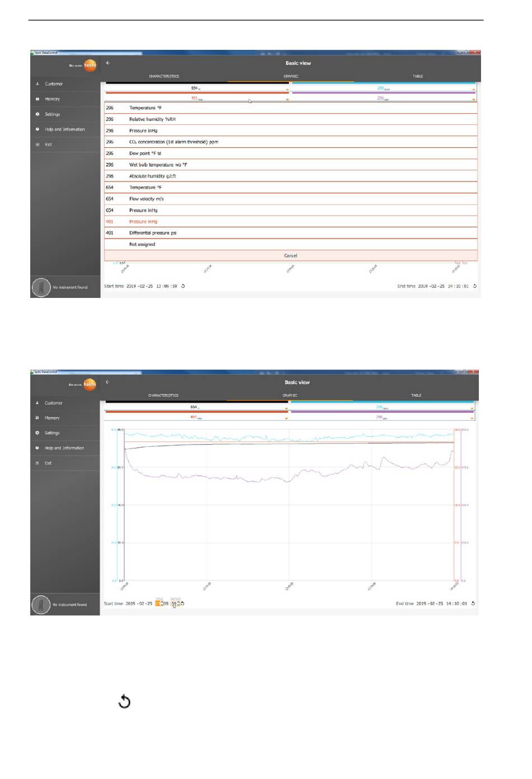The image size is (532, 779).
Task: Switch to Table tab in upper screenshot
Action: point(418,76)
